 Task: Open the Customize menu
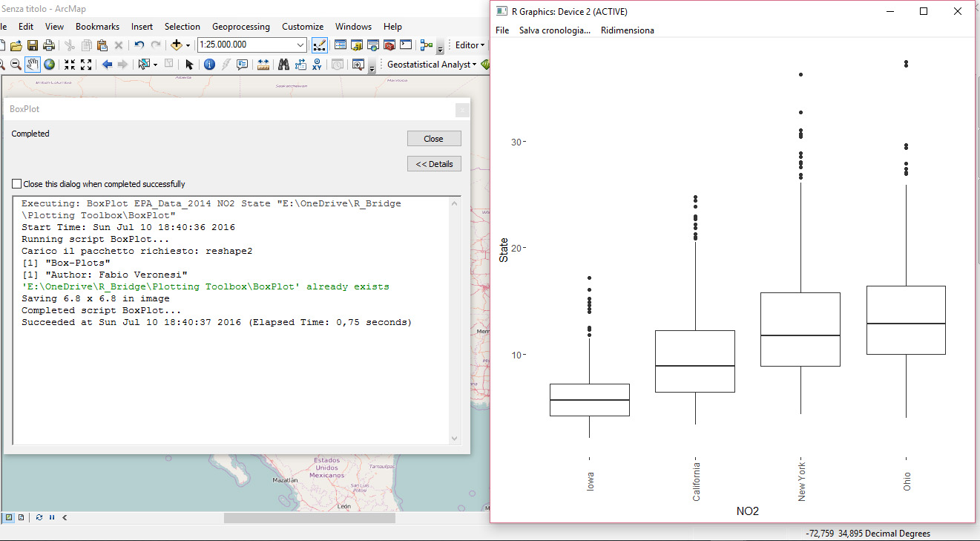pos(303,26)
